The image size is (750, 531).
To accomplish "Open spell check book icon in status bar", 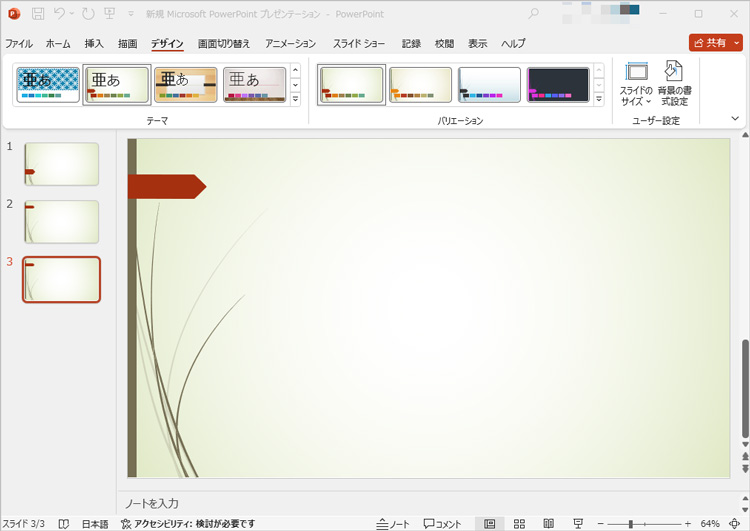I will pyautogui.click(x=64, y=524).
